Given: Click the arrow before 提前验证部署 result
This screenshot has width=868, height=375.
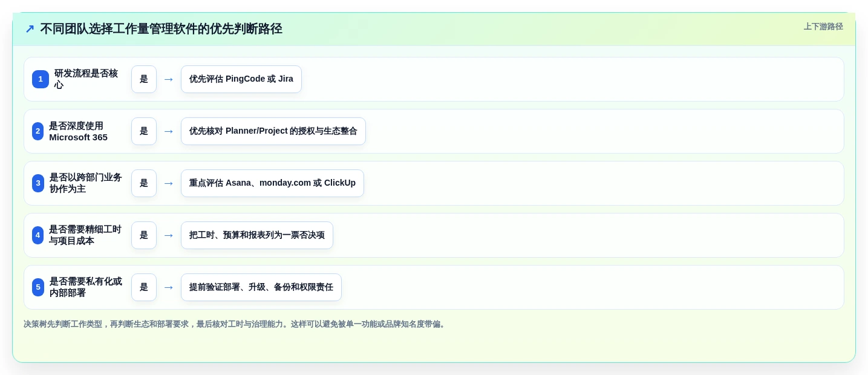Looking at the screenshot, I should click(169, 287).
